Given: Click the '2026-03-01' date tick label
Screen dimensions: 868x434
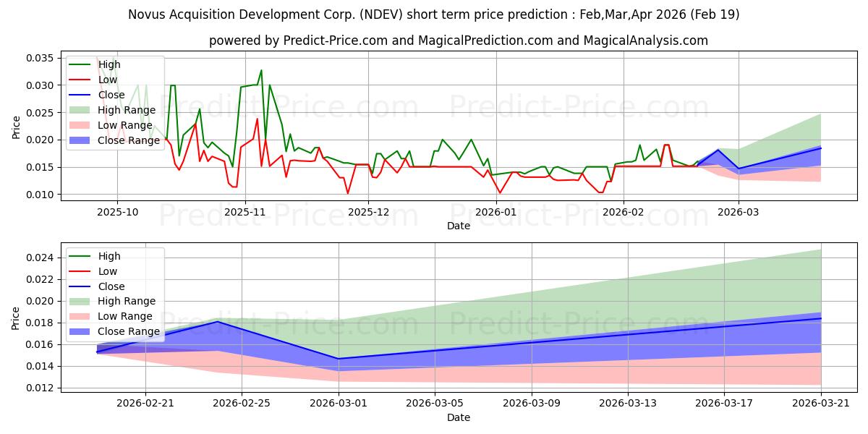Looking at the screenshot, I should coord(339,404).
